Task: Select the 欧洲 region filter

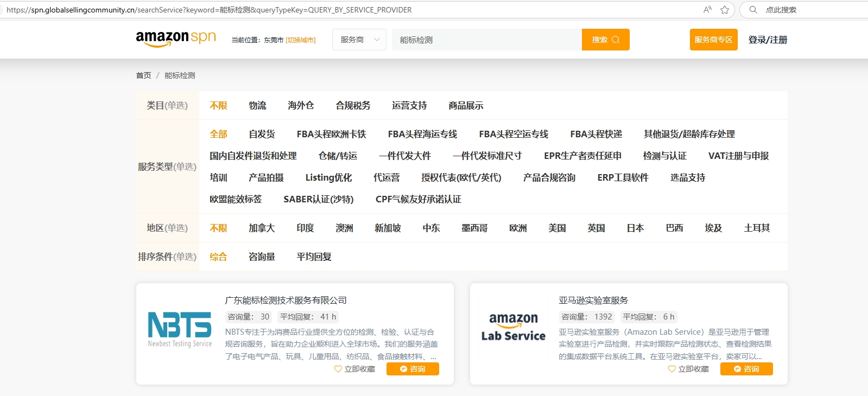Action: (518, 228)
